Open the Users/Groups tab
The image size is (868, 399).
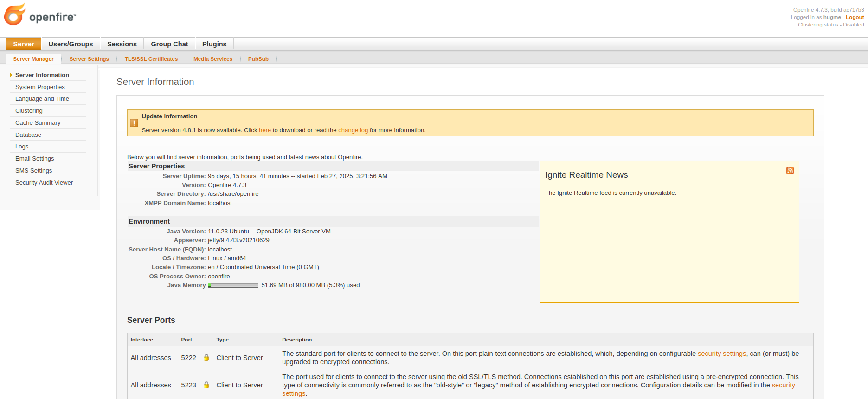pyautogui.click(x=71, y=44)
